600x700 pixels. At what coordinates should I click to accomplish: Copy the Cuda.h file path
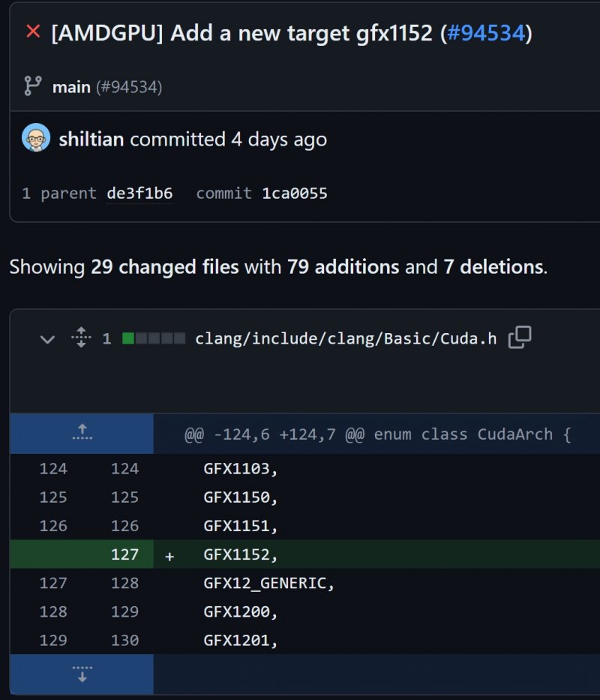pyautogui.click(x=520, y=338)
